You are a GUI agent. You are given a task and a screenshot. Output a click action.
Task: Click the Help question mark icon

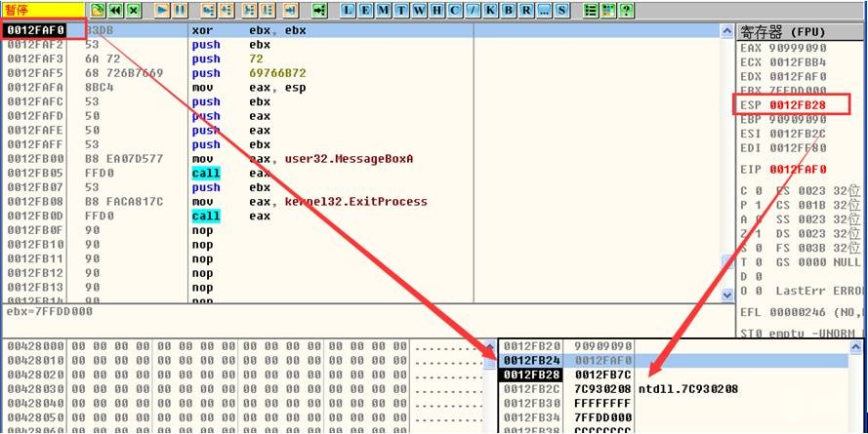click(625, 10)
